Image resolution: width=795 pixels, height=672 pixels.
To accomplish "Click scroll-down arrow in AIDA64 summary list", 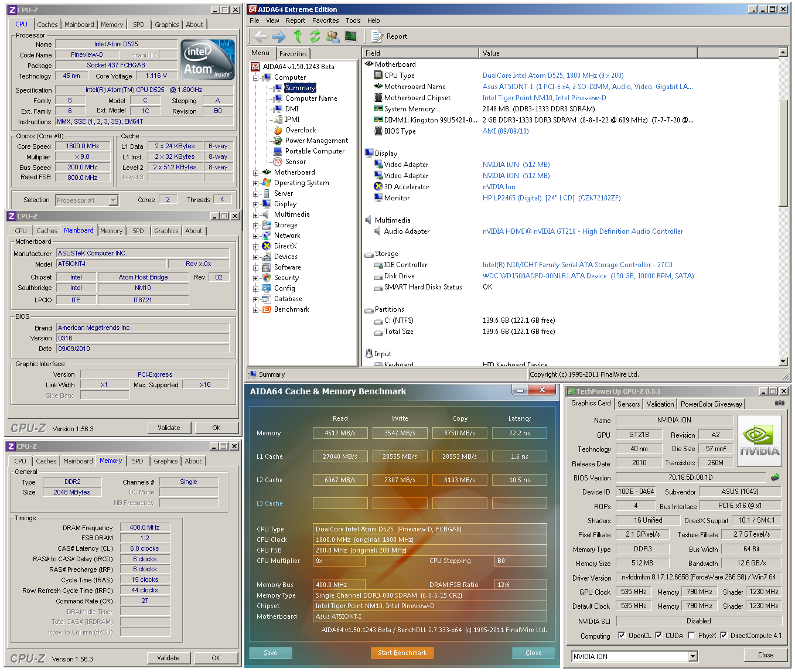I will click(783, 361).
